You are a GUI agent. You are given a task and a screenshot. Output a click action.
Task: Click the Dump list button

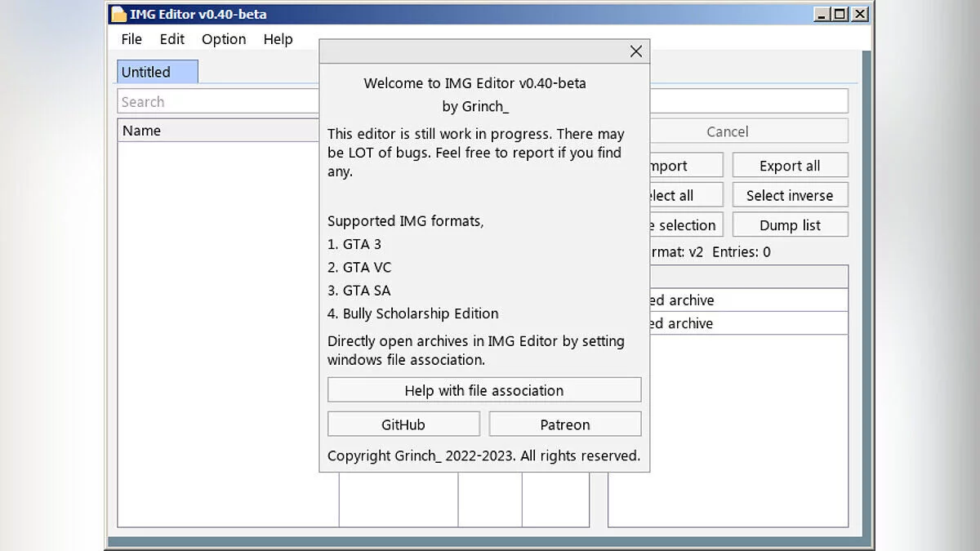(x=790, y=225)
